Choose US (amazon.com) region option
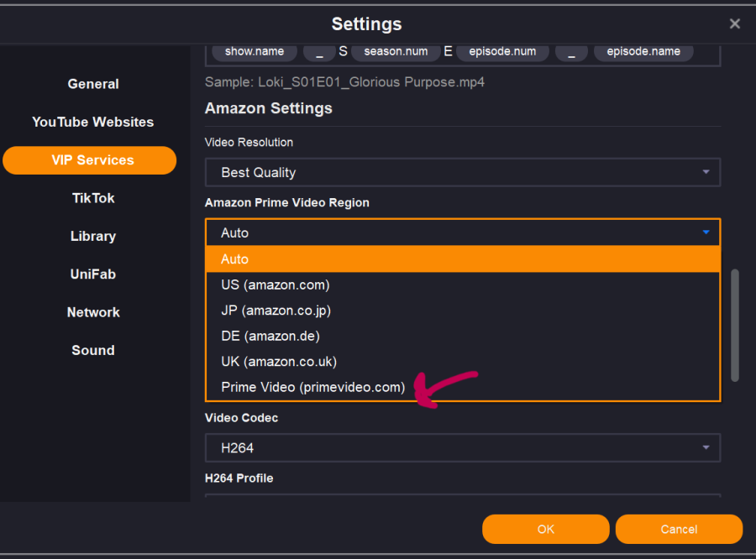 click(x=276, y=285)
